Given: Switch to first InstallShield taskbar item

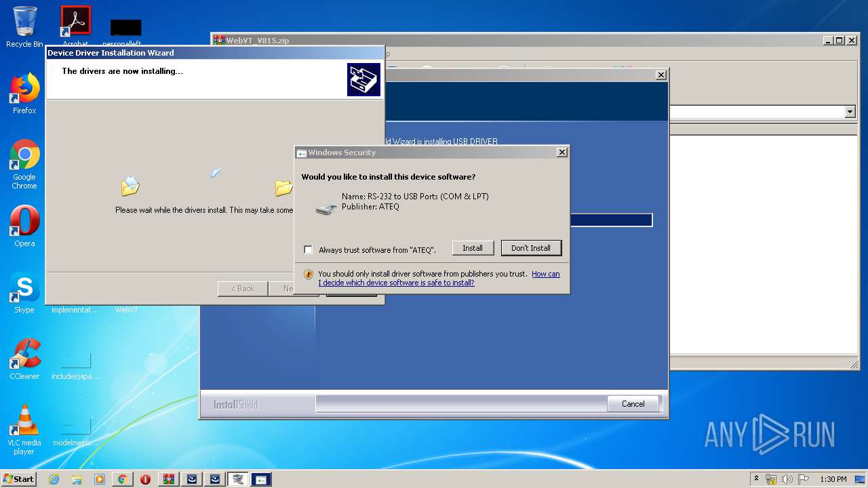Looking at the screenshot, I should coord(192,479).
